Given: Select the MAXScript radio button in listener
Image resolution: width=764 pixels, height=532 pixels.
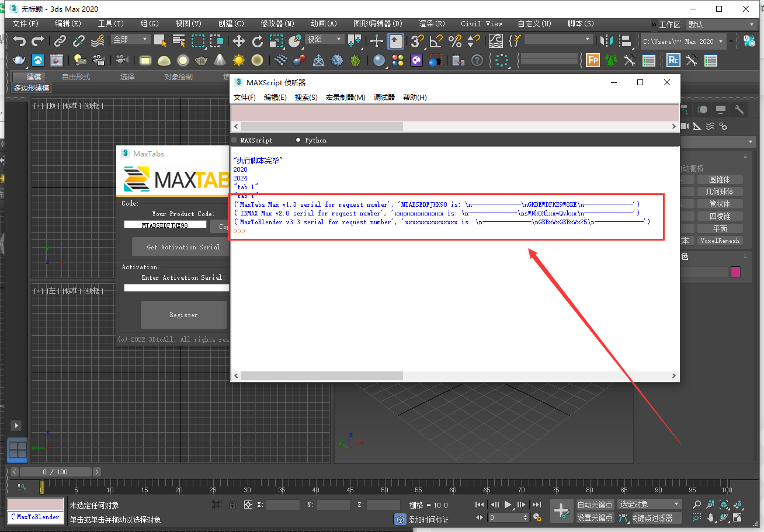Looking at the screenshot, I should point(234,140).
